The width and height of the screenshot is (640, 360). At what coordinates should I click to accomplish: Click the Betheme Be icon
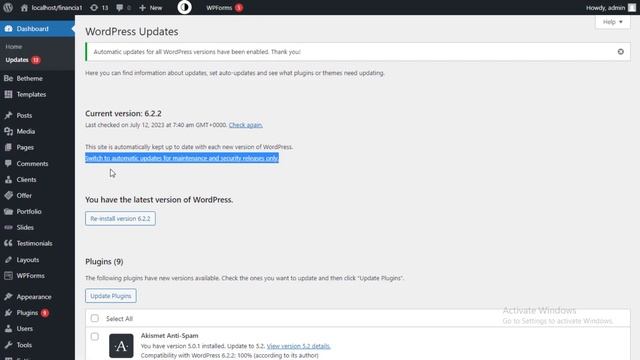pyautogui.click(x=9, y=78)
